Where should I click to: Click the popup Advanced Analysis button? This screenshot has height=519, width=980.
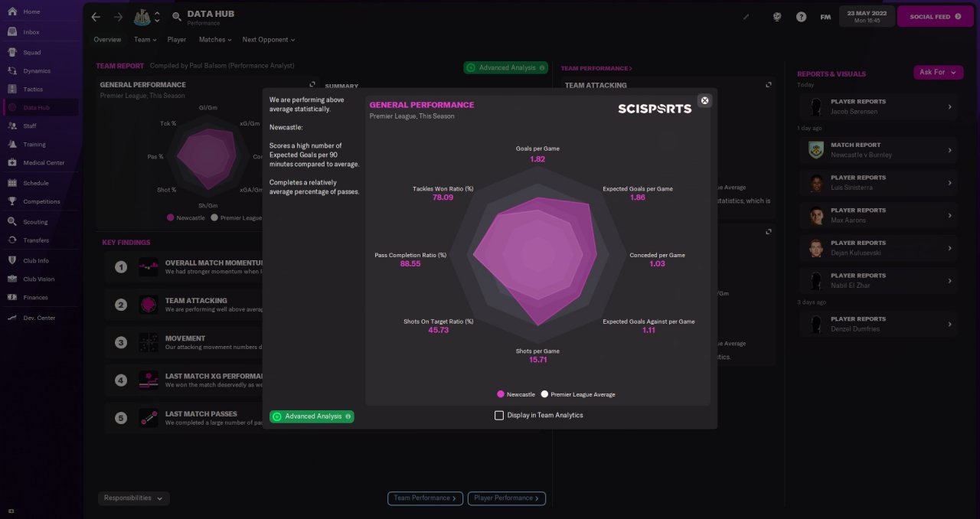312,416
